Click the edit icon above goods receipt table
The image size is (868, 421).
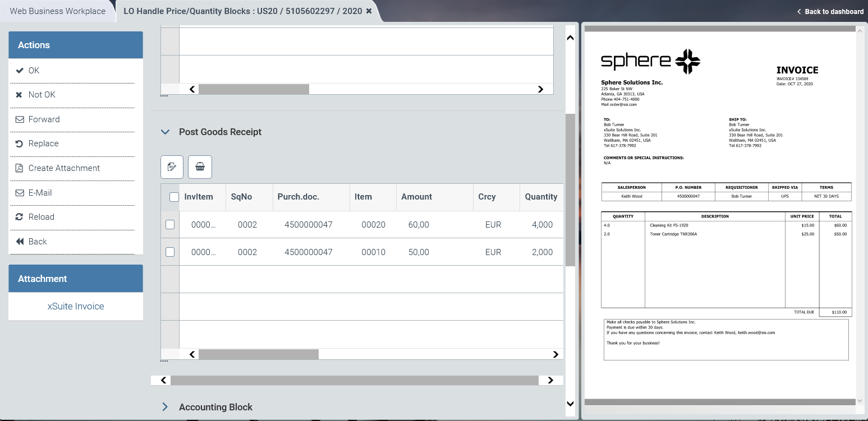pyautogui.click(x=172, y=167)
